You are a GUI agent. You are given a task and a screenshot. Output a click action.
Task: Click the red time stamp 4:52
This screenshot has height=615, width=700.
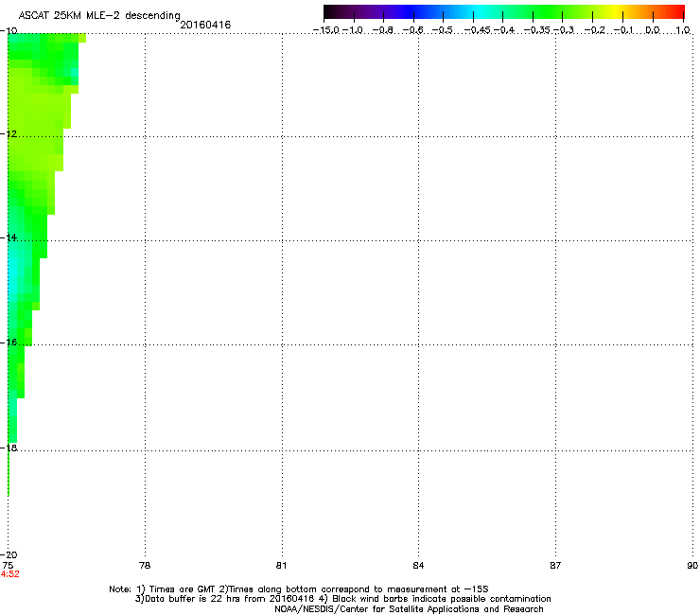tap(9, 574)
